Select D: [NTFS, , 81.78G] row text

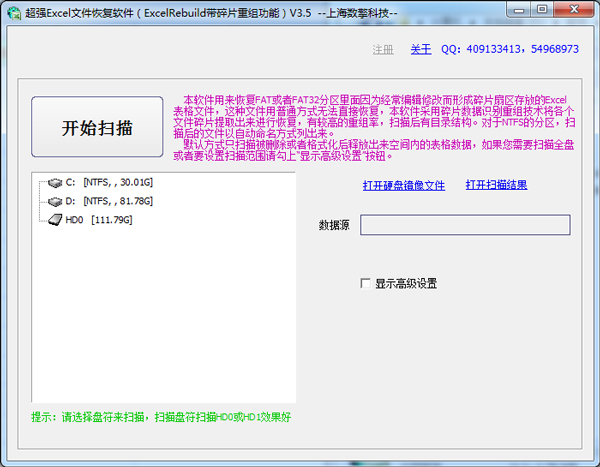tap(109, 201)
